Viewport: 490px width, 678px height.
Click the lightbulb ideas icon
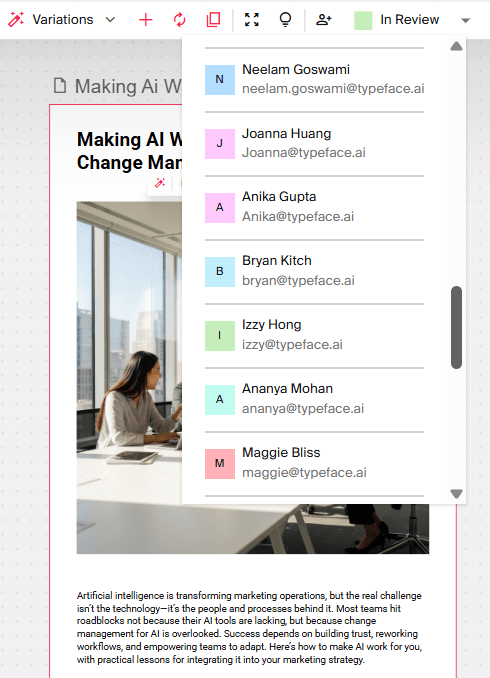(x=285, y=19)
